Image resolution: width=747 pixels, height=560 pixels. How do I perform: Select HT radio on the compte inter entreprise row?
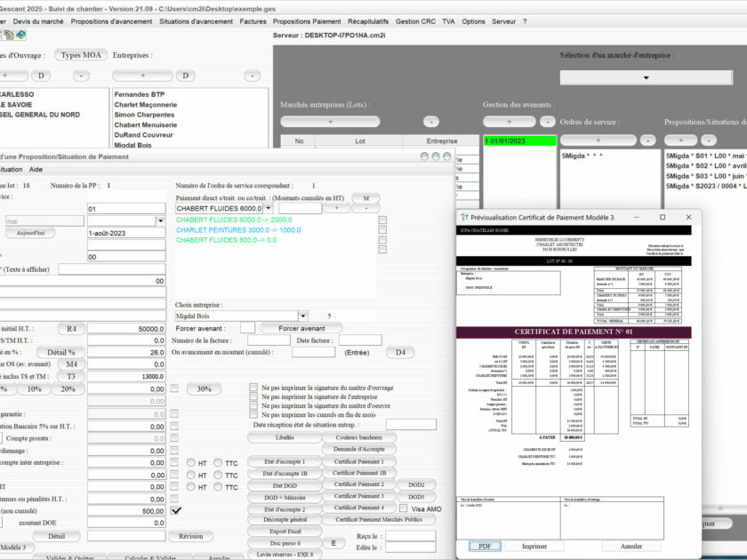pyautogui.click(x=191, y=462)
